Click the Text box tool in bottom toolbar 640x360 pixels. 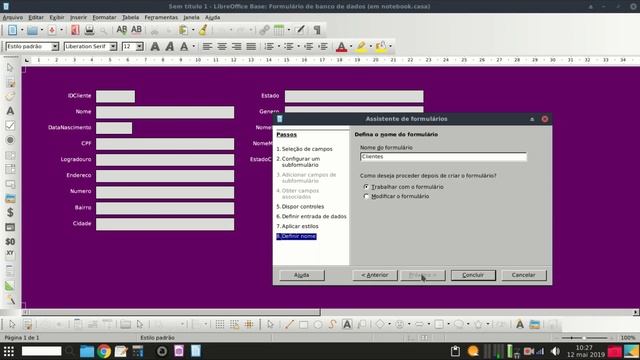(x=347, y=324)
